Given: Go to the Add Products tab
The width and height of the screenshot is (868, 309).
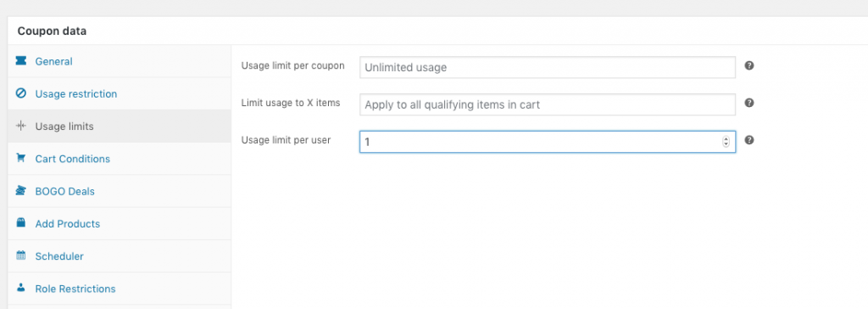Looking at the screenshot, I should point(119,223).
